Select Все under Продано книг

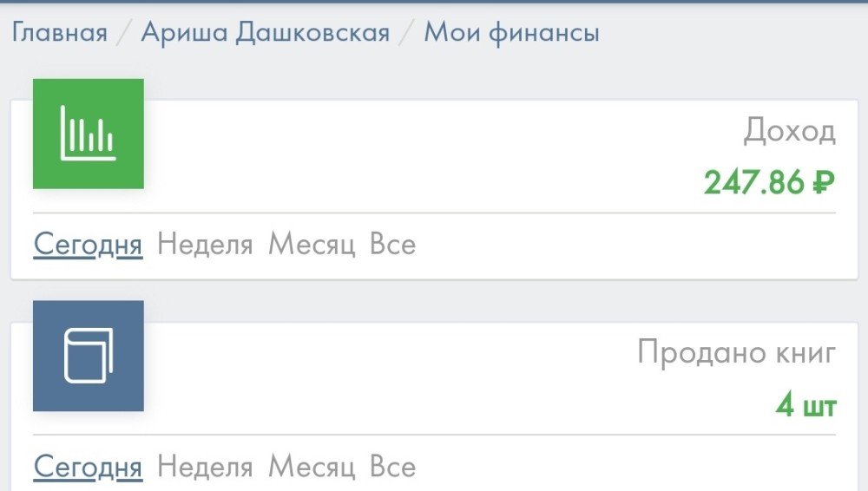pyautogui.click(x=392, y=468)
